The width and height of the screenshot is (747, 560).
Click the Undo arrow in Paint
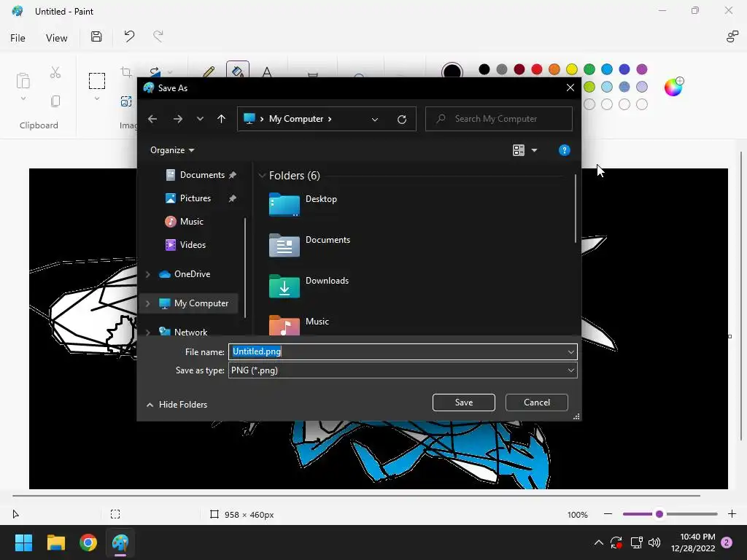click(129, 36)
